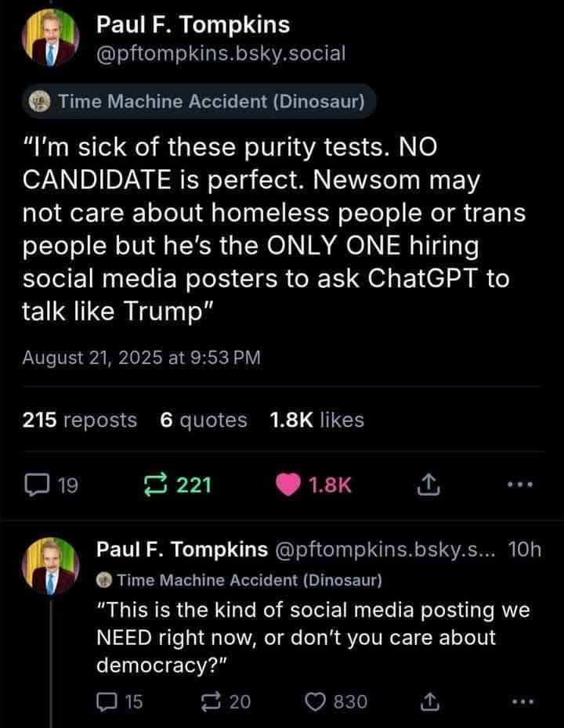Screen dimensions: 564x728
Task: Click the August 21, 2025 timestamp
Action: 141,358
